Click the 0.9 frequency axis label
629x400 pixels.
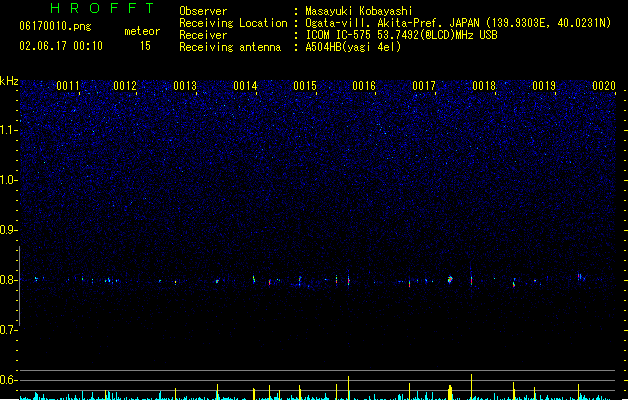coord(8,230)
